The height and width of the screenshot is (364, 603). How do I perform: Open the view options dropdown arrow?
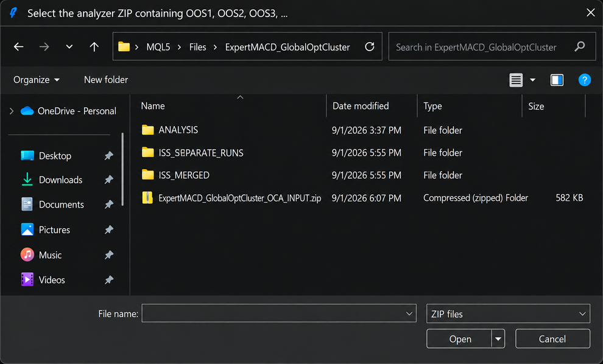click(532, 80)
